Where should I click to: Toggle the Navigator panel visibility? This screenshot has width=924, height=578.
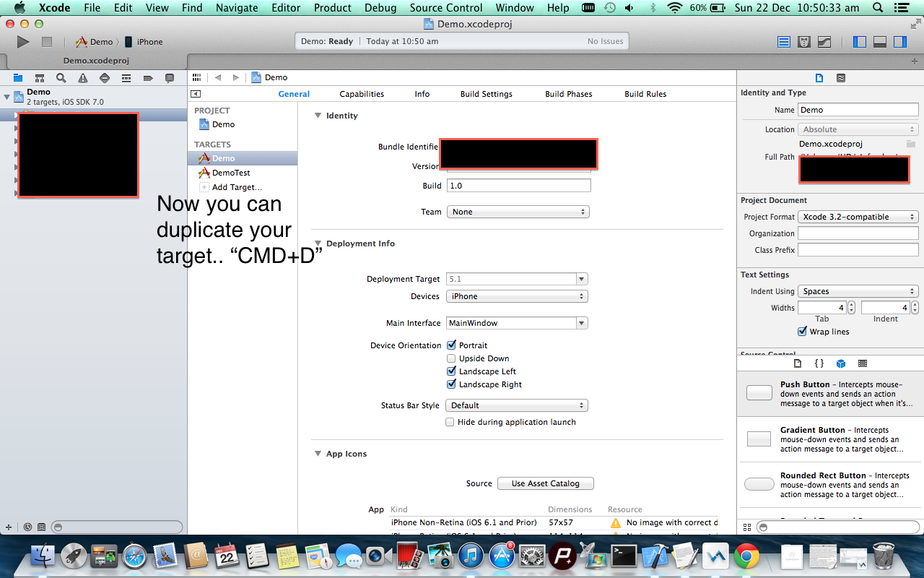coord(859,42)
